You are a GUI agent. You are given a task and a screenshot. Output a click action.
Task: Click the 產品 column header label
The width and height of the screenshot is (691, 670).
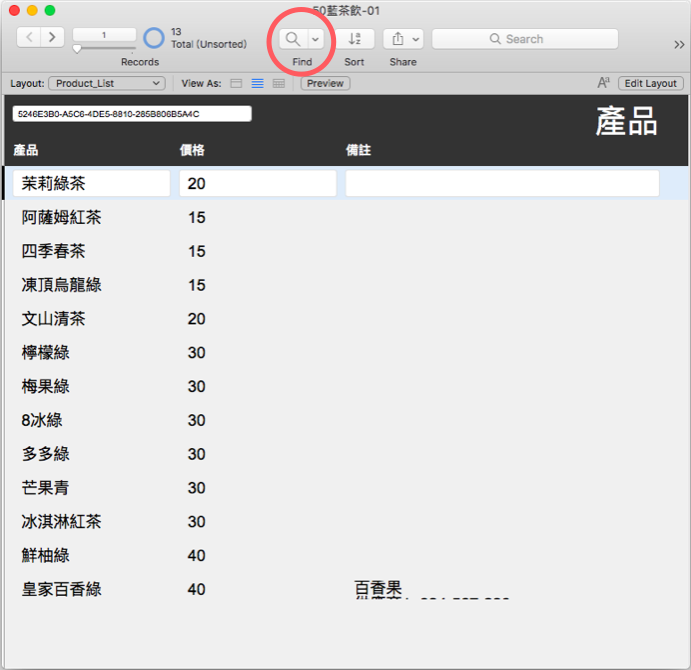tap(26, 150)
